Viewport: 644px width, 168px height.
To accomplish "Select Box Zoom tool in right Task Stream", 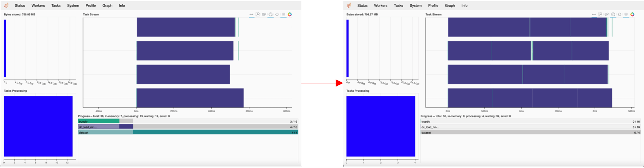I will [x=600, y=14].
